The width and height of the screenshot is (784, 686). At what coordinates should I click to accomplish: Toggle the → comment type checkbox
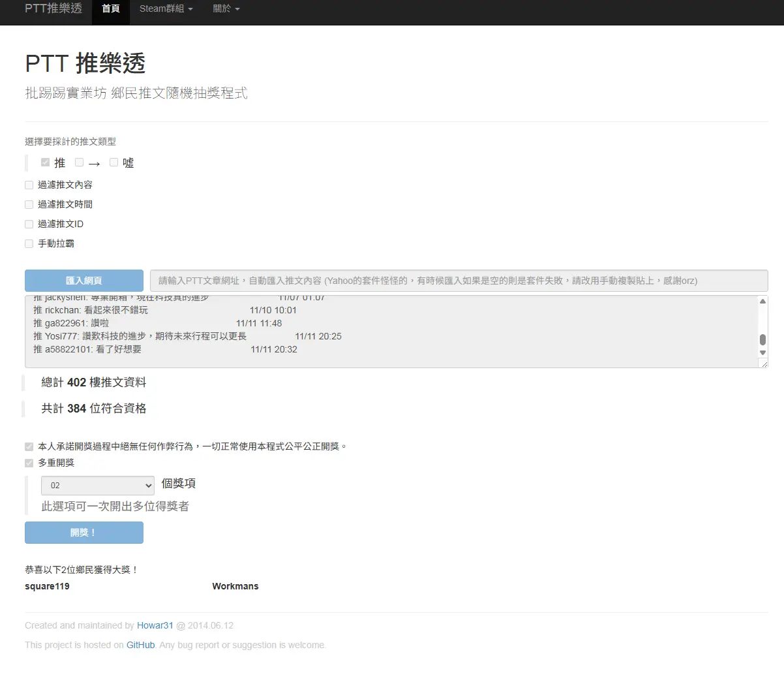79,162
